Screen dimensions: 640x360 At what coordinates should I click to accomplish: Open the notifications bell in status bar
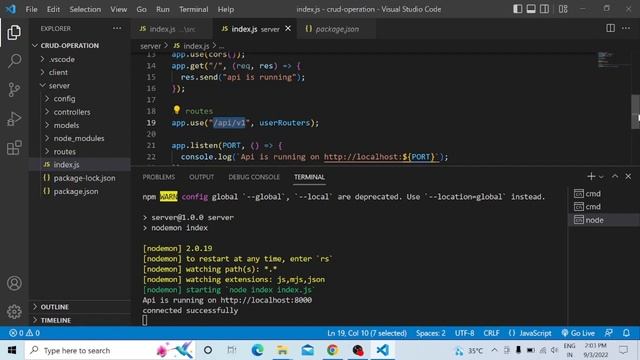pyautogui.click(x=626, y=333)
